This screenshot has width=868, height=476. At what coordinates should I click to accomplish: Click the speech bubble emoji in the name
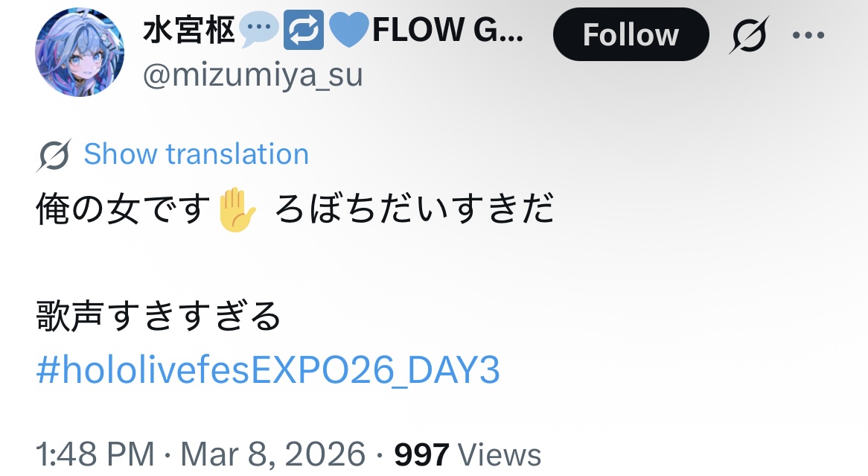pos(258,29)
